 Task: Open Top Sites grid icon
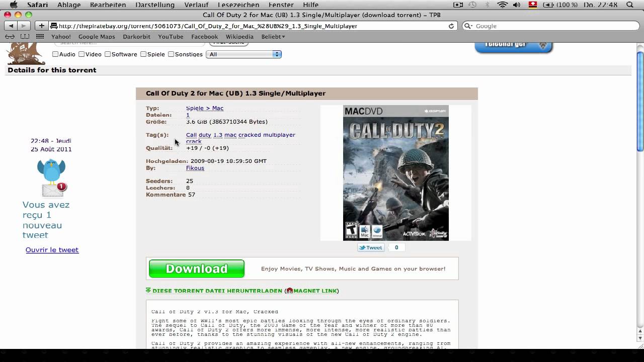[40, 37]
